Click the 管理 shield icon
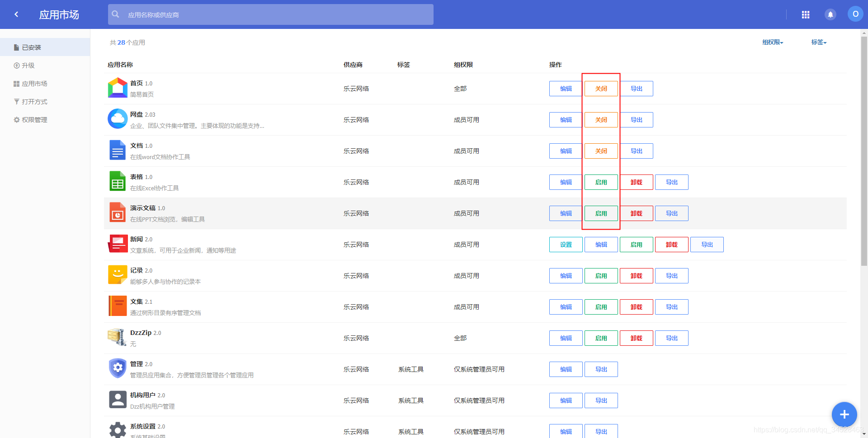The height and width of the screenshot is (438, 868). (x=118, y=368)
